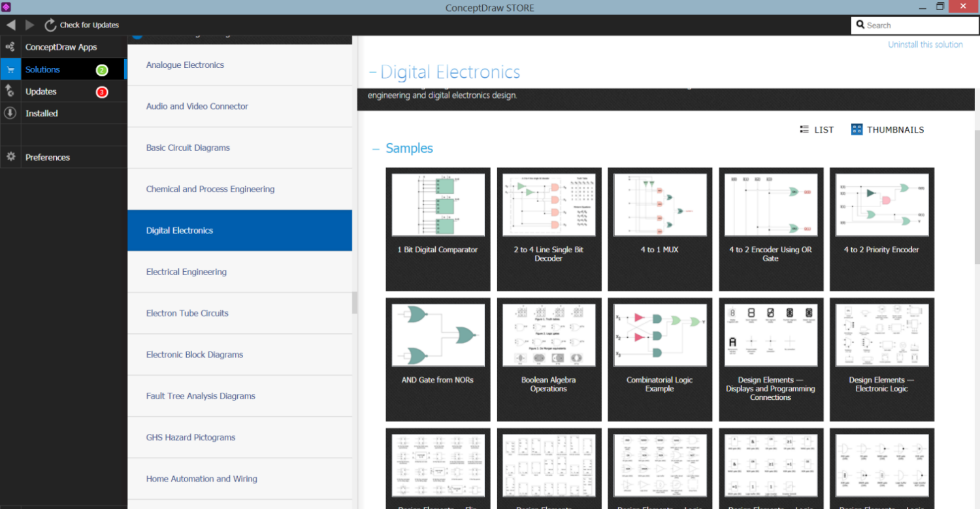Open Design Elements — Displays and Programming Connections

click(x=771, y=359)
